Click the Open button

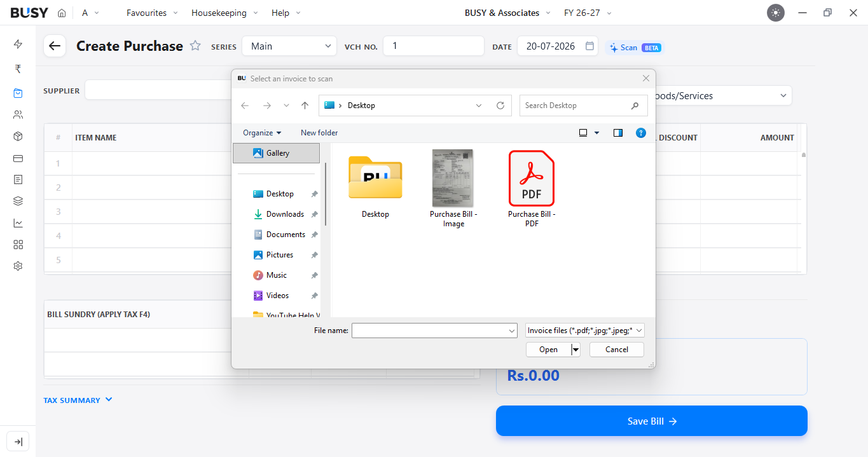tap(548, 350)
